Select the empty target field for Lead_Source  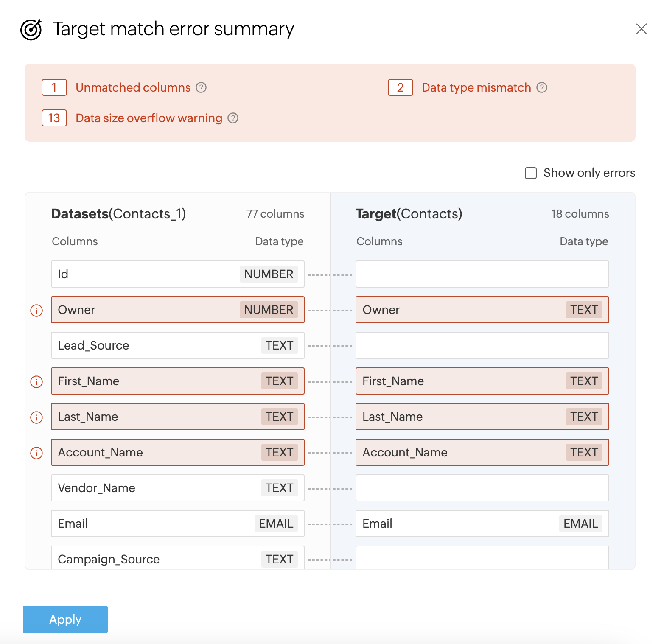482,345
